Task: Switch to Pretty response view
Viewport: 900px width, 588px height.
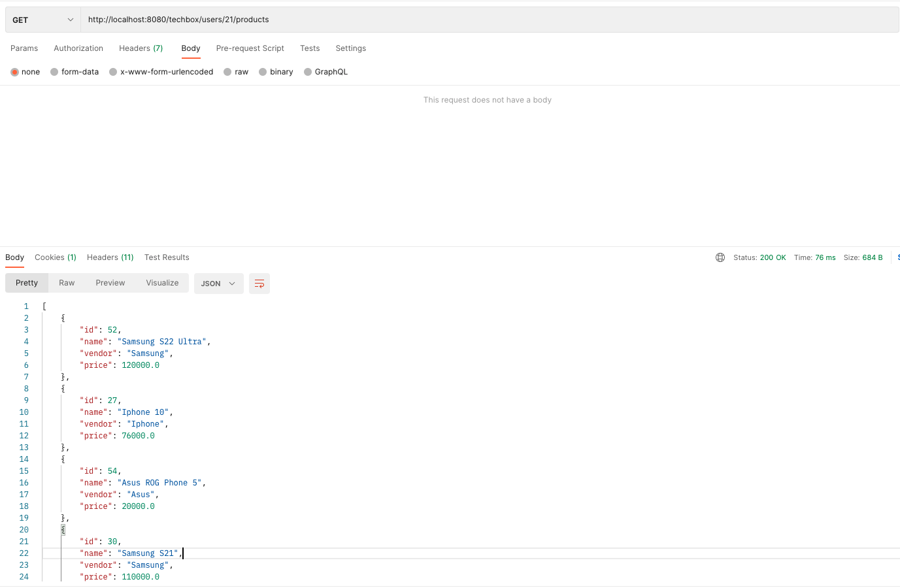Action: (x=27, y=283)
